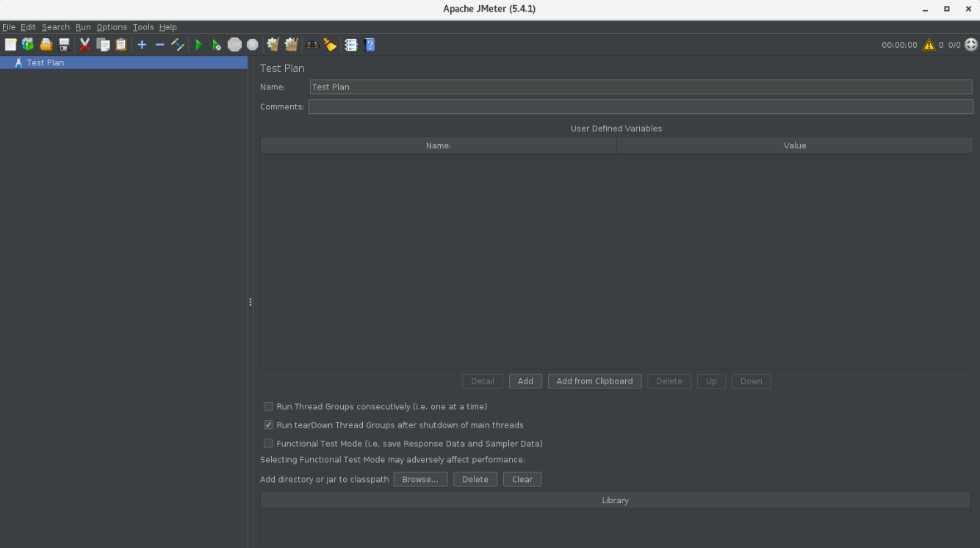Open the Tools menu

143,27
